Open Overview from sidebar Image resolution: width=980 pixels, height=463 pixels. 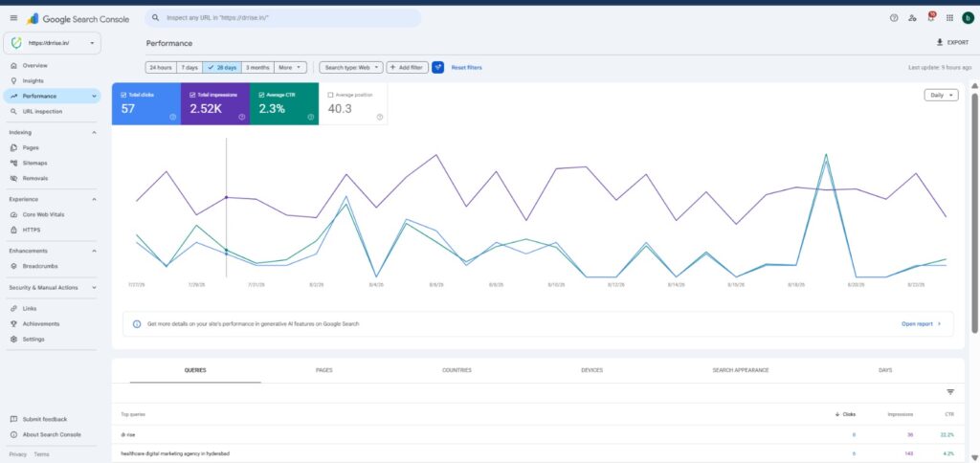pyautogui.click(x=52, y=66)
